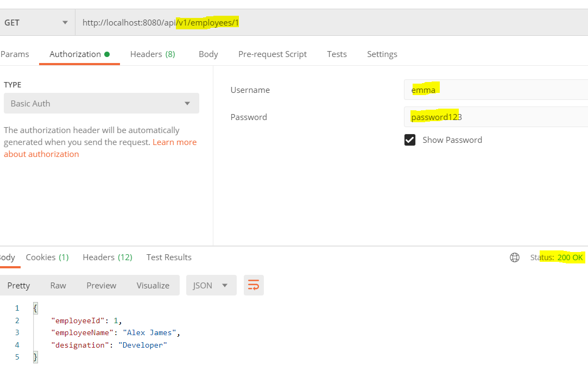Go to the Tests tab

337,54
